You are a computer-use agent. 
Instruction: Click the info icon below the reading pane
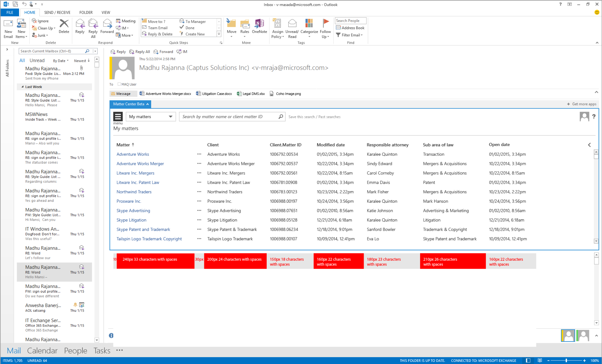pos(111,335)
